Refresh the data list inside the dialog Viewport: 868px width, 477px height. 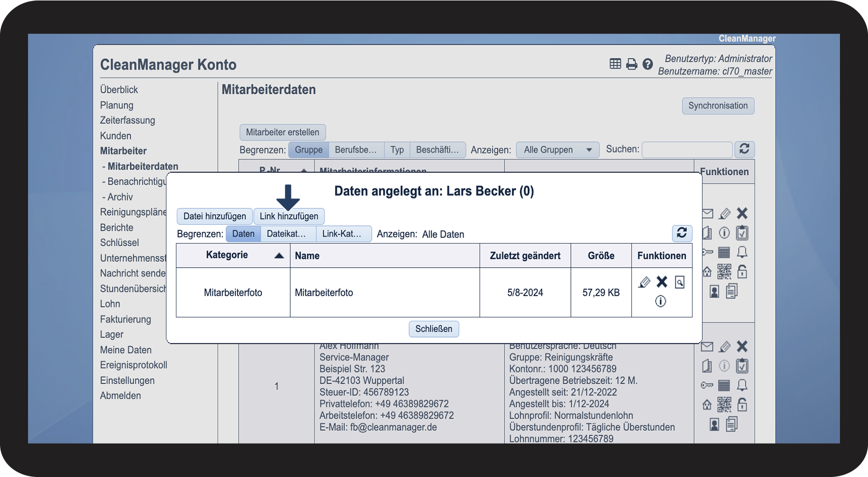[x=682, y=233]
